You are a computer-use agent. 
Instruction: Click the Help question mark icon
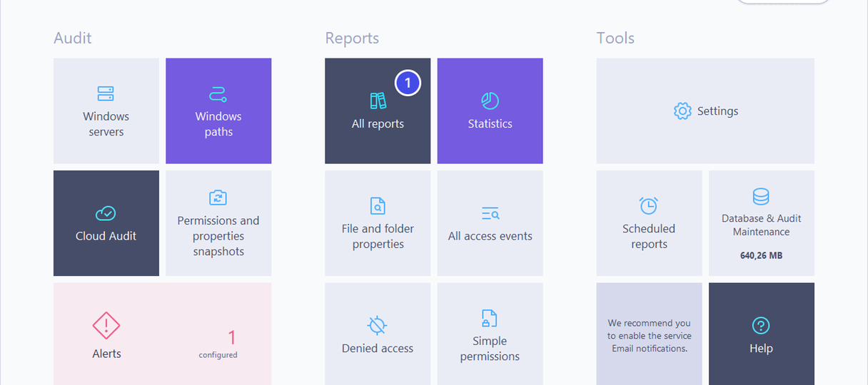[x=761, y=326]
